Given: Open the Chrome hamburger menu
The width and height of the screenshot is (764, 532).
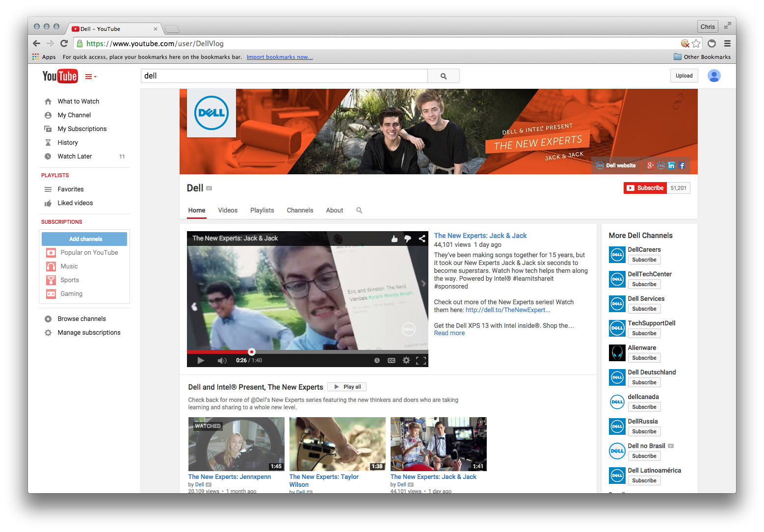Looking at the screenshot, I should (x=727, y=44).
